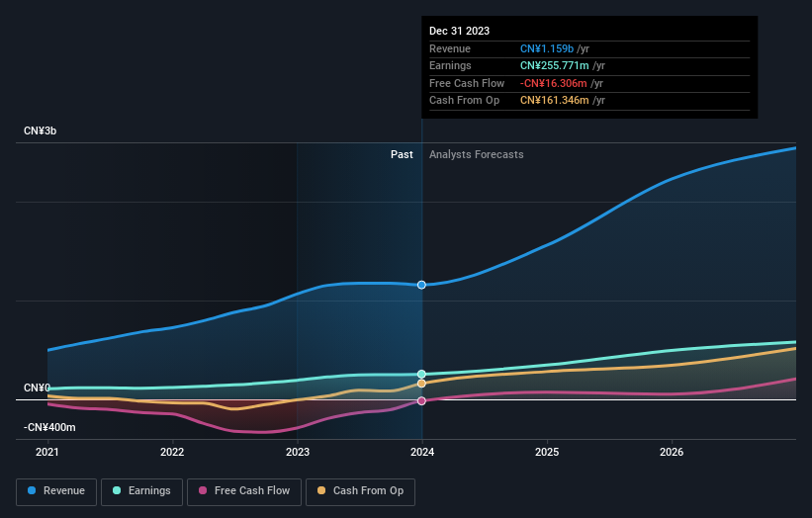Click the Dec 31 2023 tooltip date
The height and width of the screenshot is (518, 812).
coord(459,31)
